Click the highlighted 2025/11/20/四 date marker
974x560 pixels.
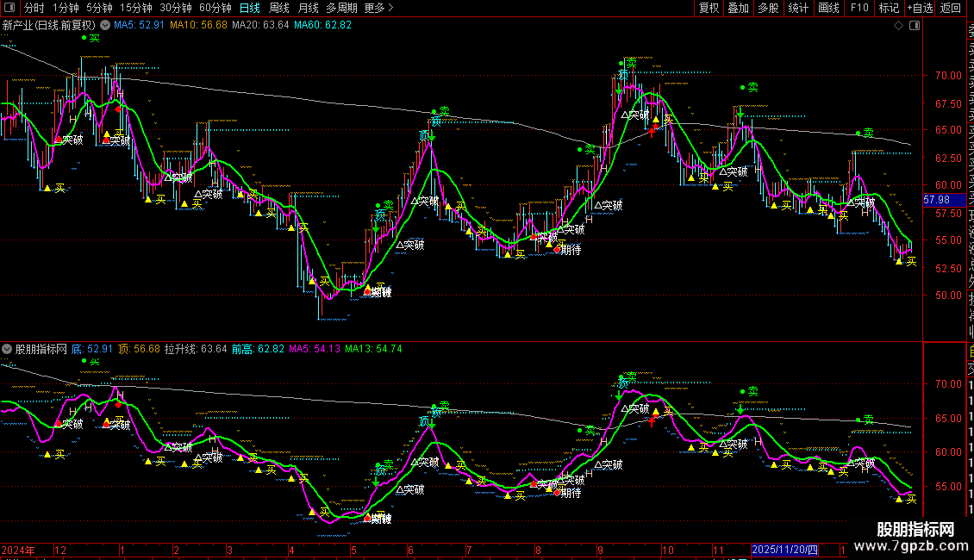784,550
